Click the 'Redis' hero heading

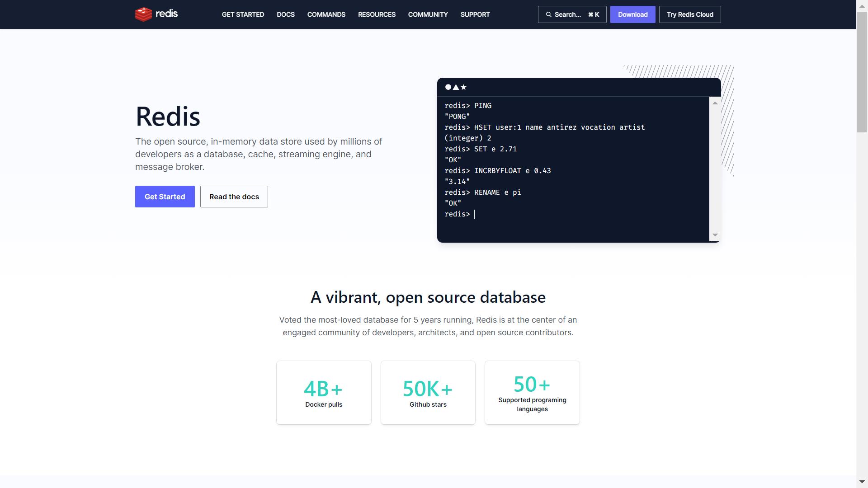[x=168, y=117]
